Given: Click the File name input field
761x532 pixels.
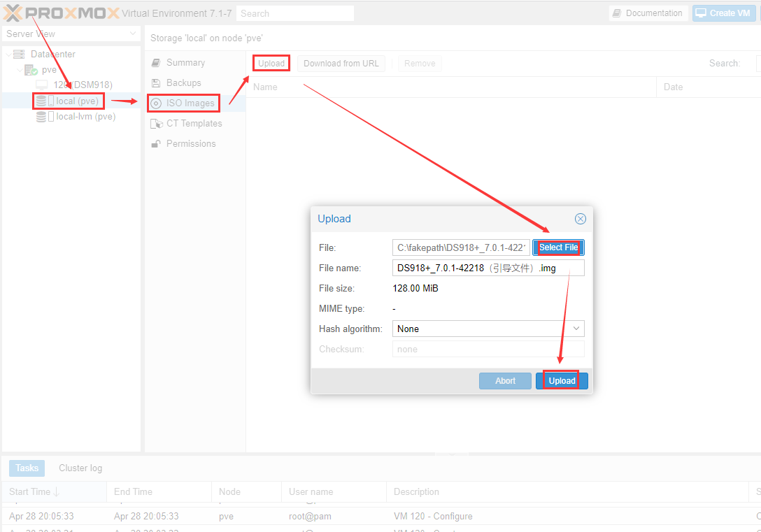Looking at the screenshot, I should (488, 268).
